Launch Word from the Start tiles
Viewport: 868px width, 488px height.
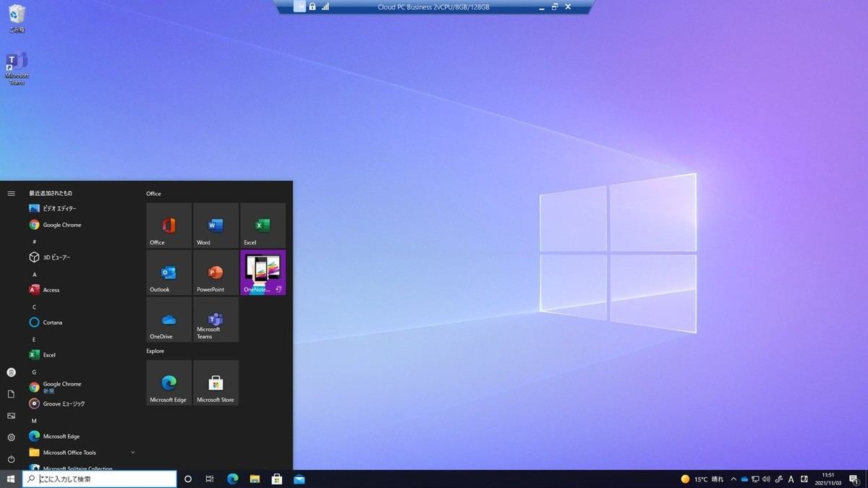(x=216, y=226)
